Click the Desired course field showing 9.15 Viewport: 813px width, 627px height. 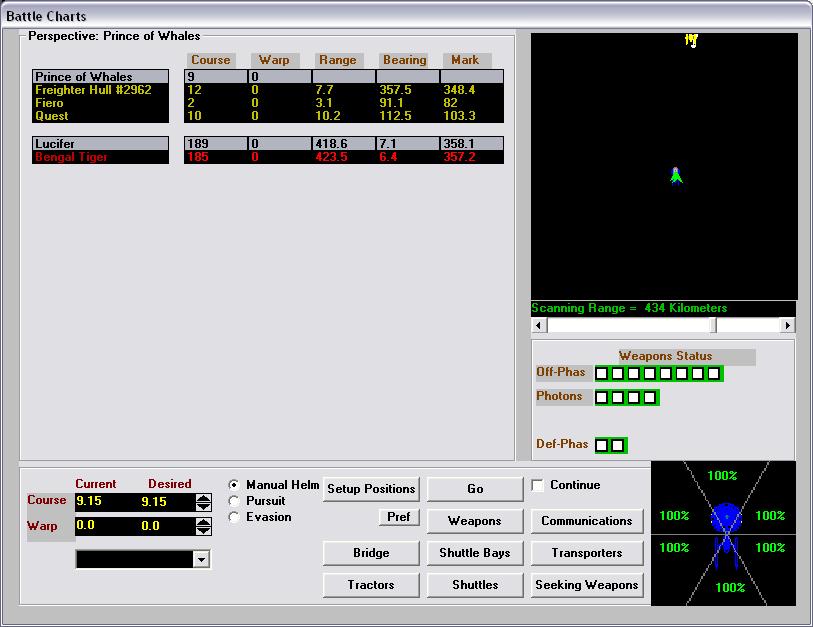point(154,502)
